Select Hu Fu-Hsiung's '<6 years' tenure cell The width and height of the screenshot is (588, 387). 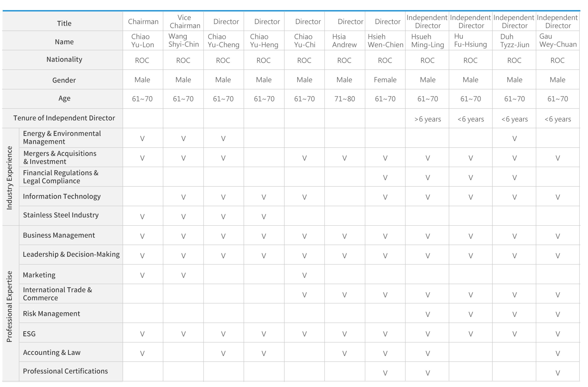pyautogui.click(x=471, y=119)
